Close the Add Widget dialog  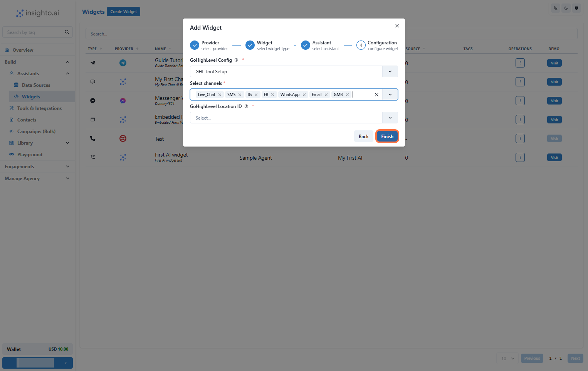coord(397,26)
